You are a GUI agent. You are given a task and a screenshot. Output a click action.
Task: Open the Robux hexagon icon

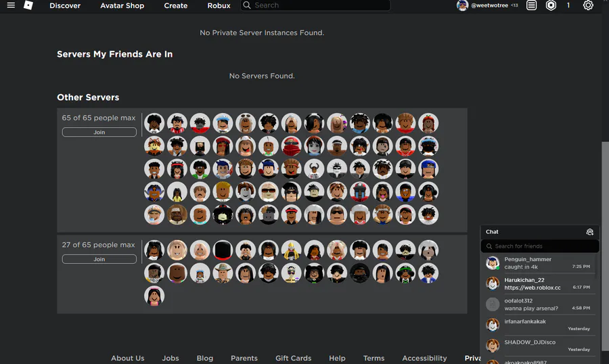point(551,5)
